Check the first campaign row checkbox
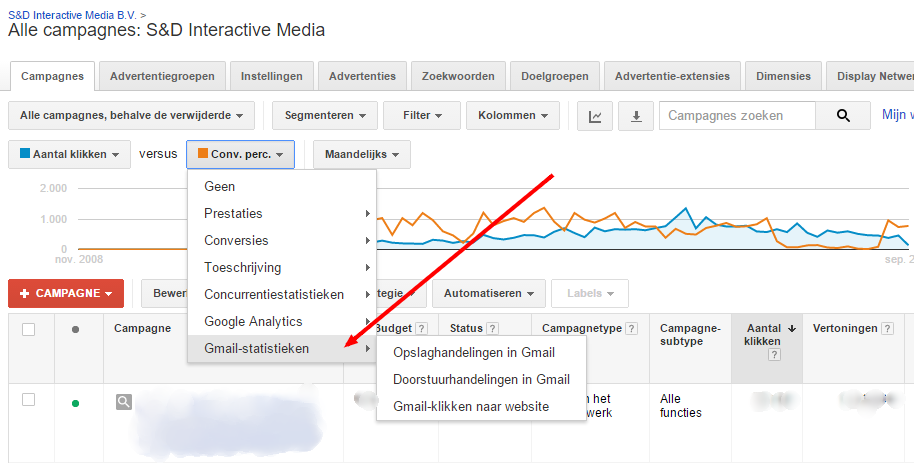Image resolution: width=914 pixels, height=463 pixels. point(29,399)
